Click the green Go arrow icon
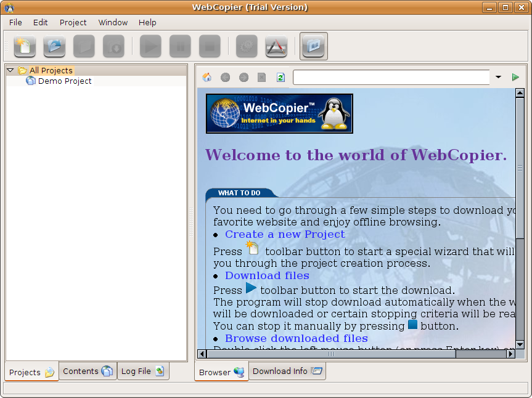 coord(515,77)
